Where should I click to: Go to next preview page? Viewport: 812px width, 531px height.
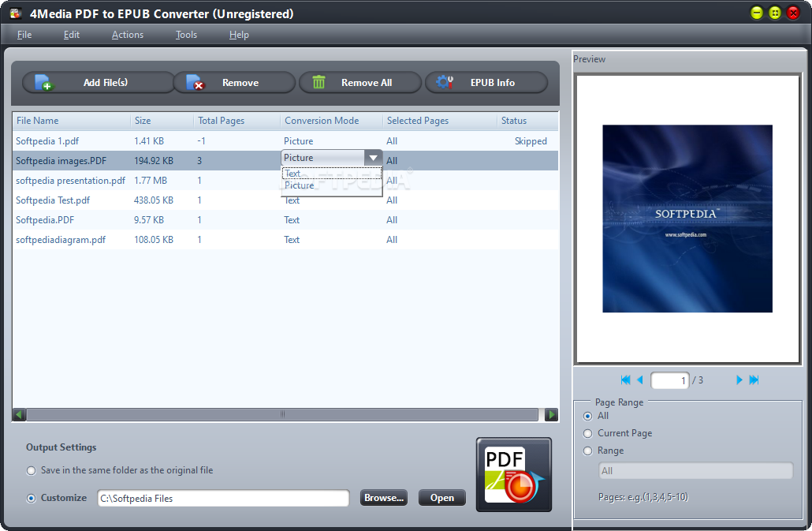[739, 380]
